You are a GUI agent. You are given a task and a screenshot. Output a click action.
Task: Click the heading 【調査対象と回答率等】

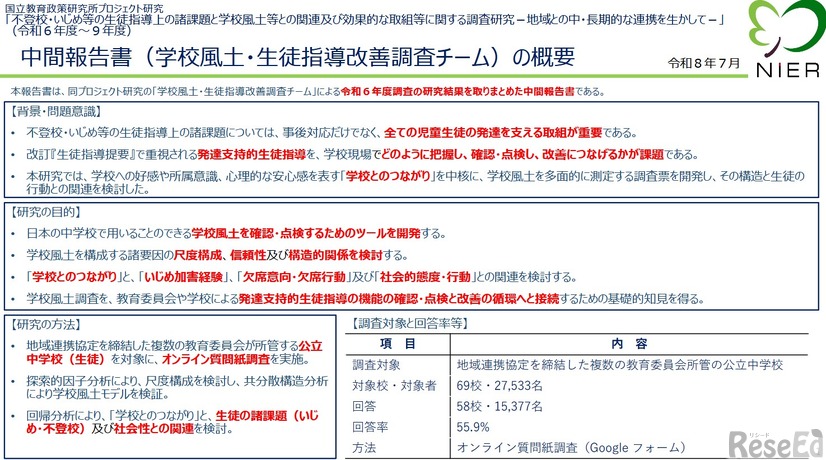pos(408,324)
